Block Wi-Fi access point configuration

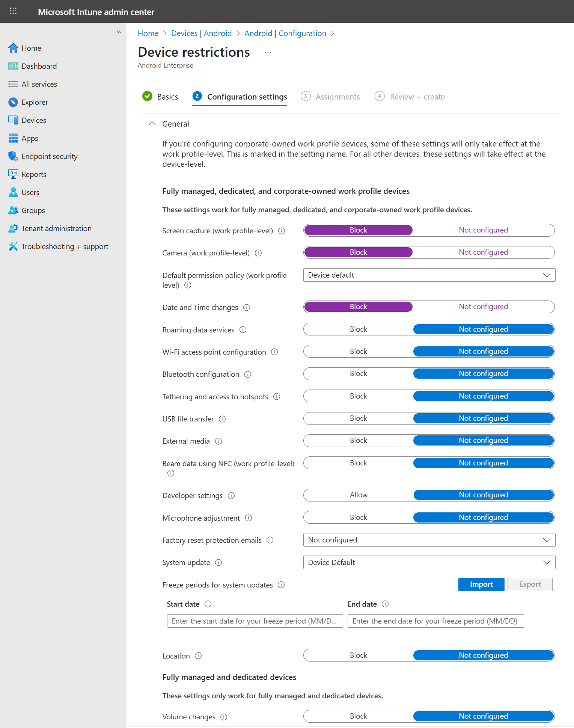[x=359, y=352]
